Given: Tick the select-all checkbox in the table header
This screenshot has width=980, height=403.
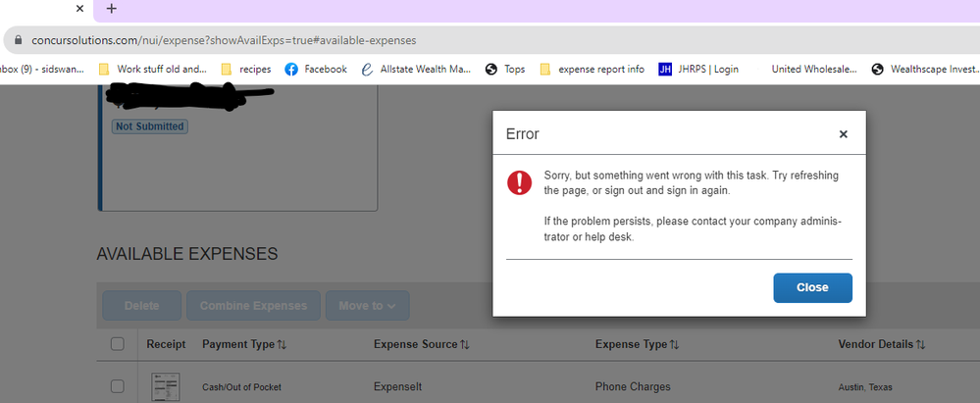Looking at the screenshot, I should pos(118,343).
